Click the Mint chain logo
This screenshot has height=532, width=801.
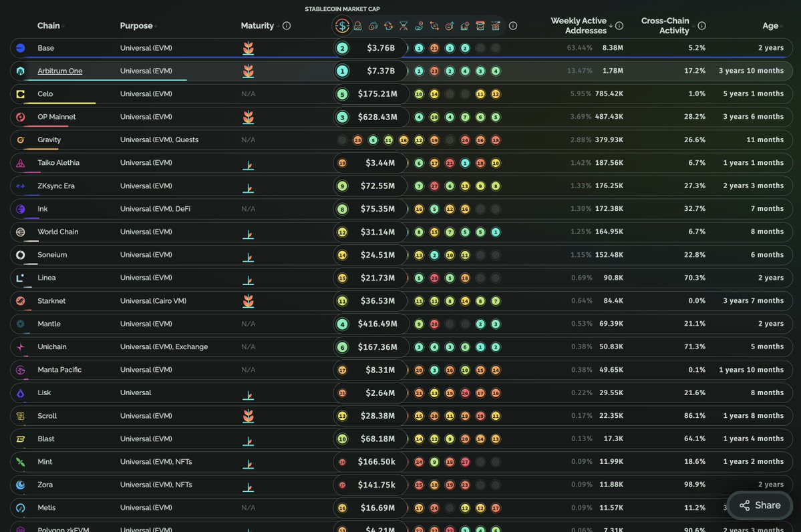pos(21,461)
